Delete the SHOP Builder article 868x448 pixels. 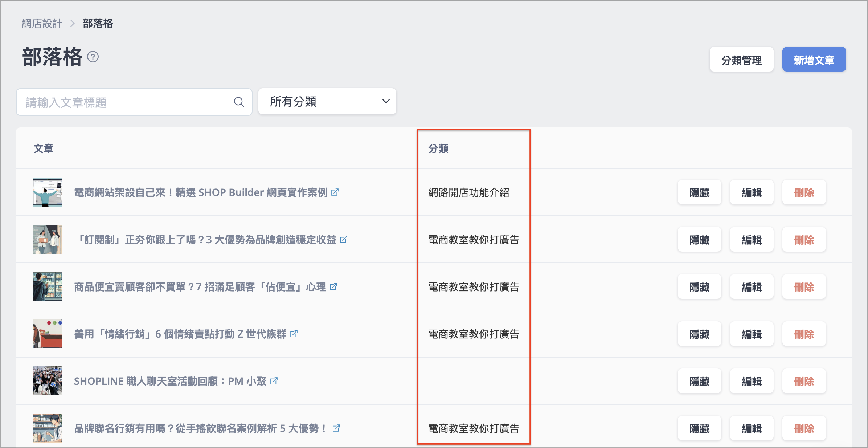pos(804,192)
